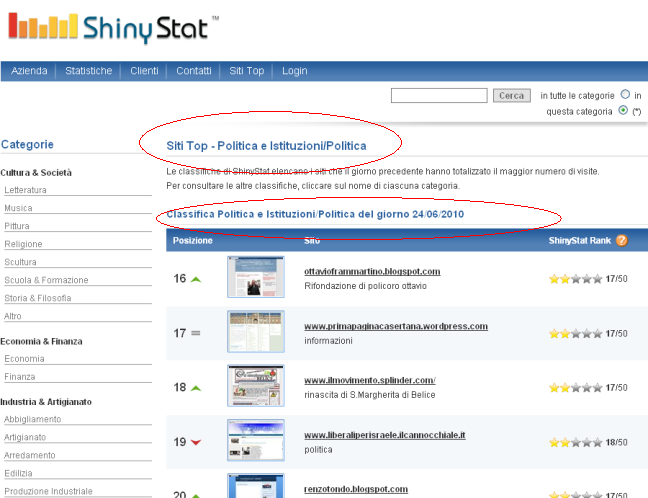Click star rating for liberaliperisraele.ilcannocchiale.it
This screenshot has width=648, height=498.
pyautogui.click(x=575, y=443)
